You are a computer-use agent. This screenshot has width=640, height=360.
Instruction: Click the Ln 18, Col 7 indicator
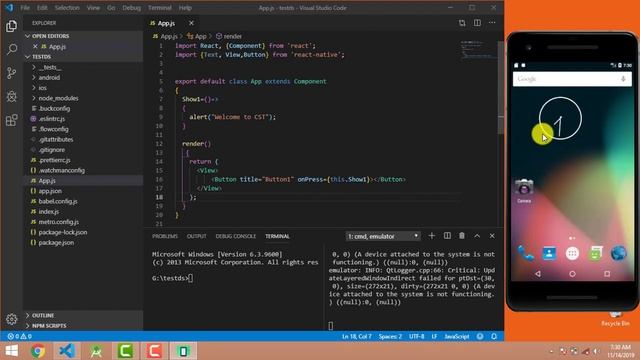[357, 336]
